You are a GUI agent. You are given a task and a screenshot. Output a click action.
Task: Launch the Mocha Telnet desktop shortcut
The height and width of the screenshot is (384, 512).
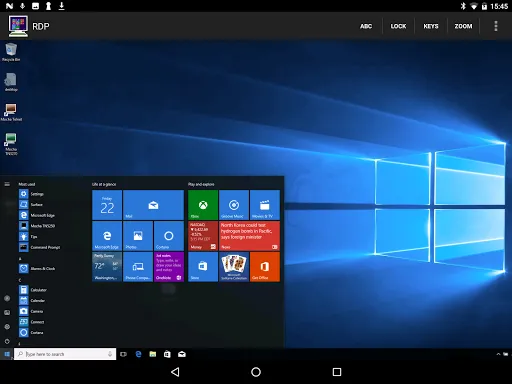point(11,112)
